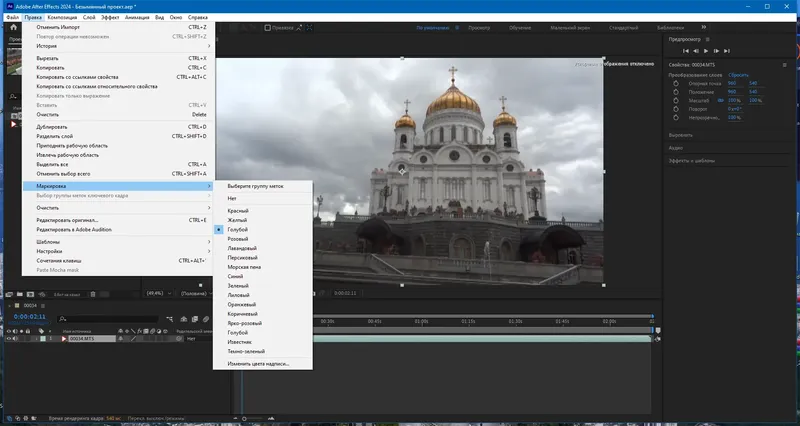800x426 pixels.
Task: Click Изменить цвета надписи option
Action: [x=258, y=363]
